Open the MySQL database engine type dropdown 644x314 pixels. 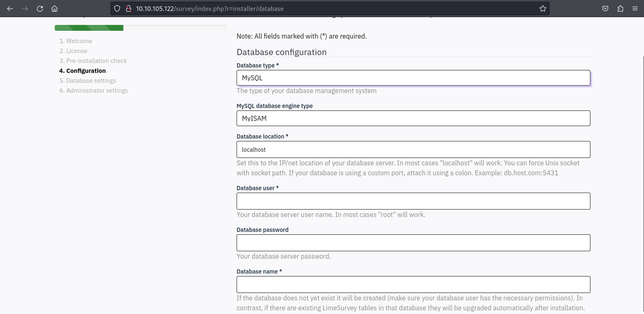point(413,118)
